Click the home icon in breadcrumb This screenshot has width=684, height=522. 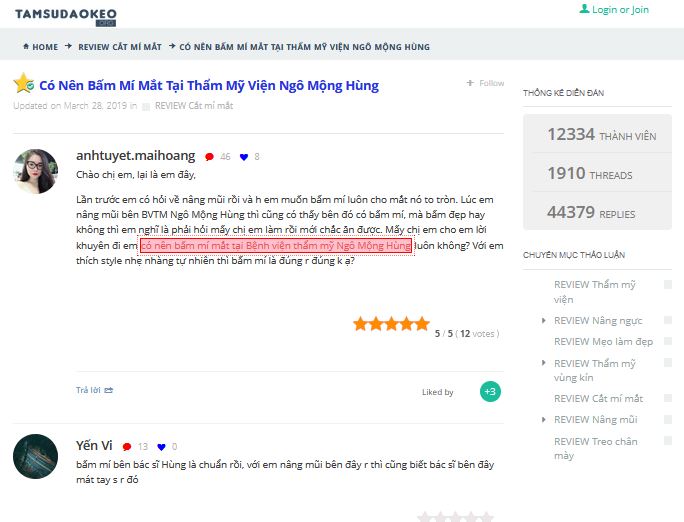[x=26, y=46]
